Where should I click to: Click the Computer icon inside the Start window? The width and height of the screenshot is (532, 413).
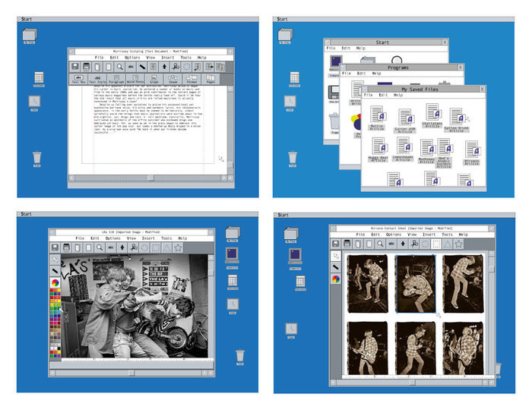click(x=335, y=65)
